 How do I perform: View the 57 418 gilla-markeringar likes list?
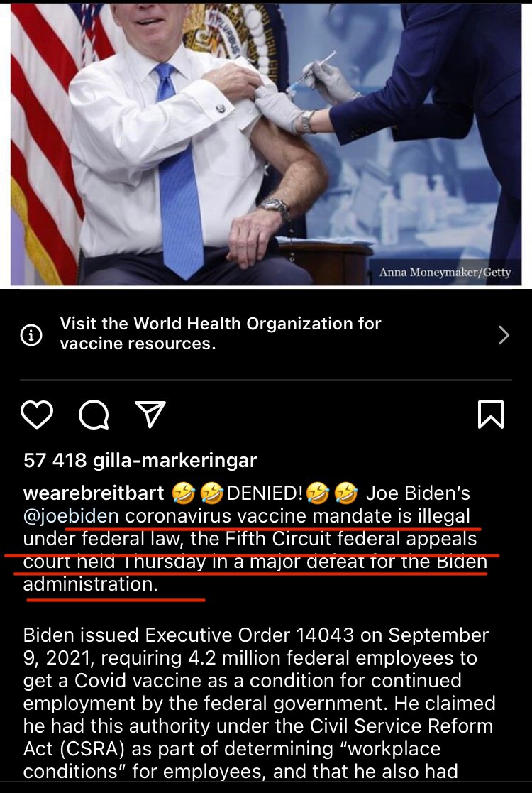(x=140, y=460)
